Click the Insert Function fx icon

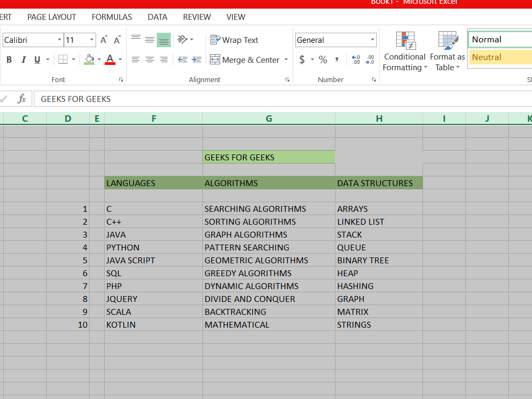point(21,99)
